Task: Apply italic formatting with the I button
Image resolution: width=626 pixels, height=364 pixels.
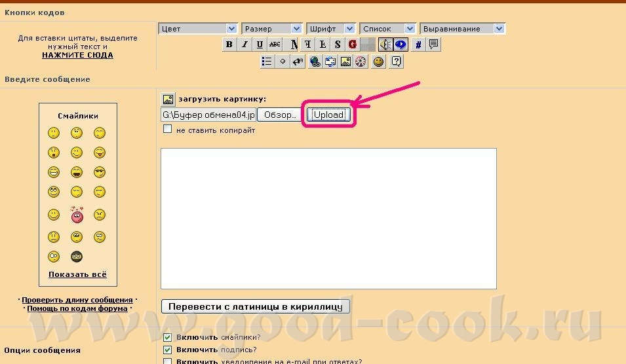Action: [244, 45]
